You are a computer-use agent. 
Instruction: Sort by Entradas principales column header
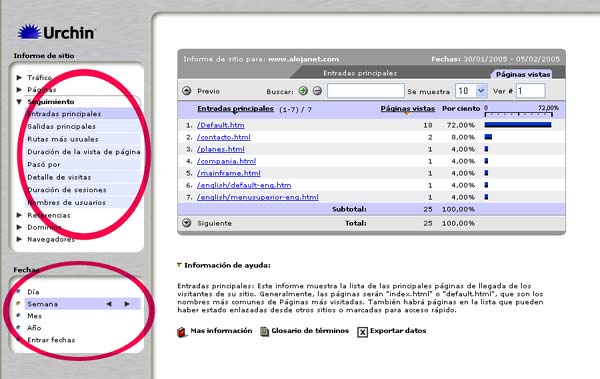tap(235, 109)
